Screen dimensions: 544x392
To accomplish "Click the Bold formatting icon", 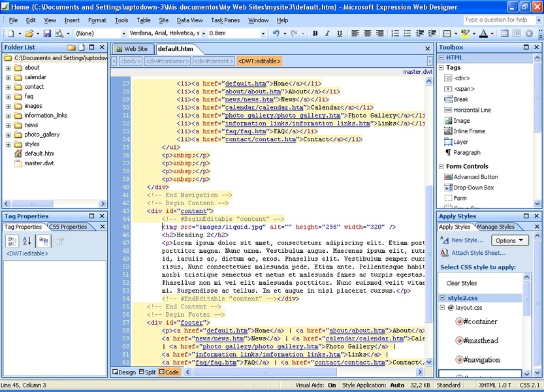I will (x=315, y=33).
